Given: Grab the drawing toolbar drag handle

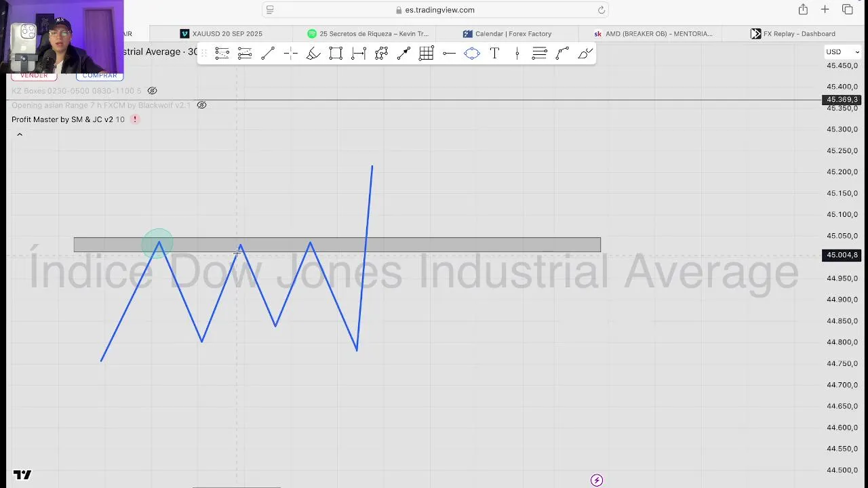Looking at the screenshot, I should 203,53.
